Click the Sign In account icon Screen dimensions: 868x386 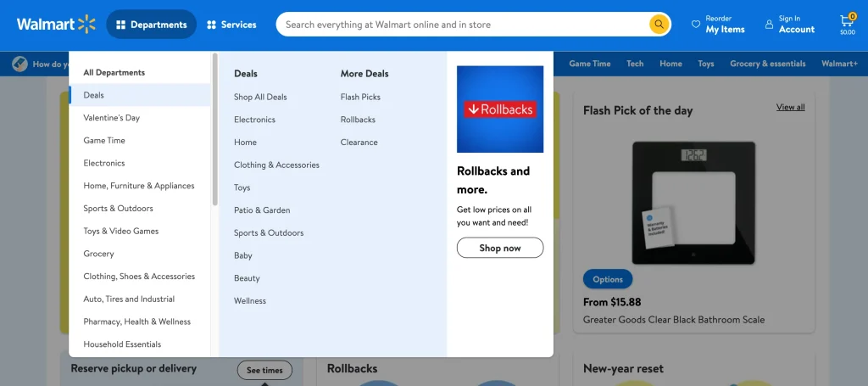click(769, 25)
